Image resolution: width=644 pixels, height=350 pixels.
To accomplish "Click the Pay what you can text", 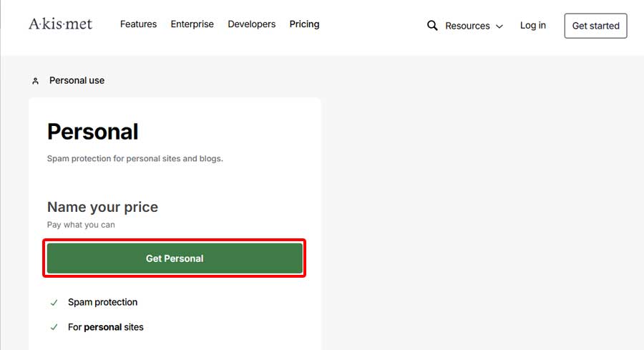I will click(81, 225).
